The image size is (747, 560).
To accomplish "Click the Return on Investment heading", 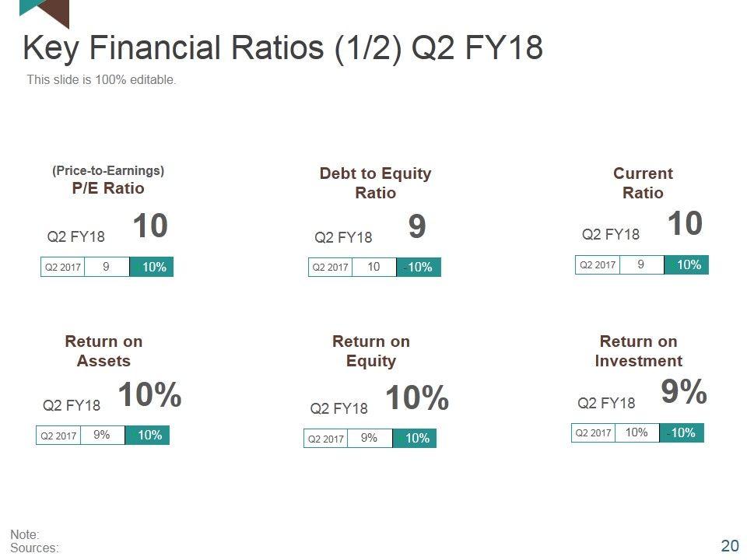I will (638, 351).
